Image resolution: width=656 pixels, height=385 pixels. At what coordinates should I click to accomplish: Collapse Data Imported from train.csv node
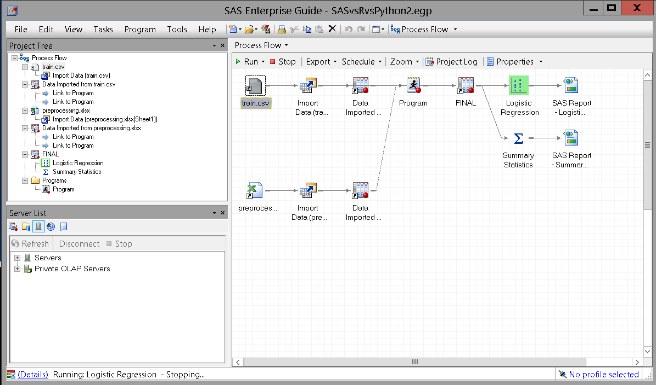tap(25, 84)
